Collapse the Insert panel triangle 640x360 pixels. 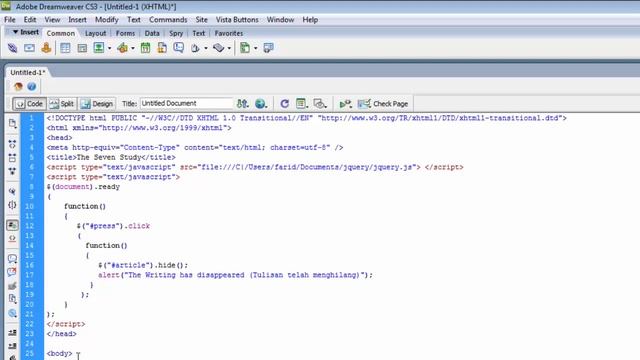pos(15,32)
